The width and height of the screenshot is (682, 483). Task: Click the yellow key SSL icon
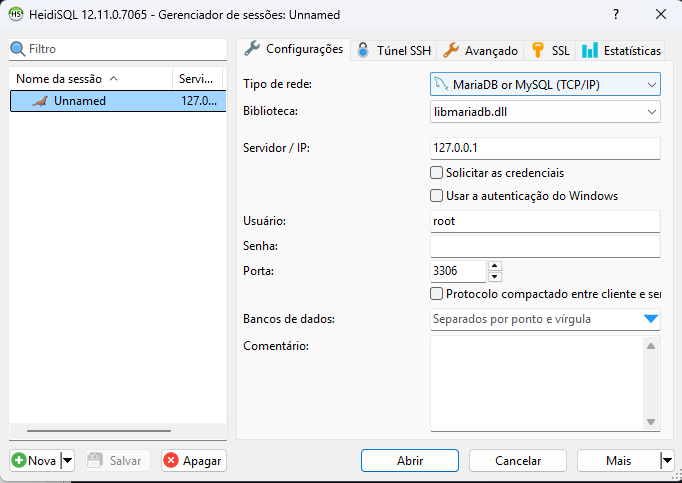click(538, 50)
